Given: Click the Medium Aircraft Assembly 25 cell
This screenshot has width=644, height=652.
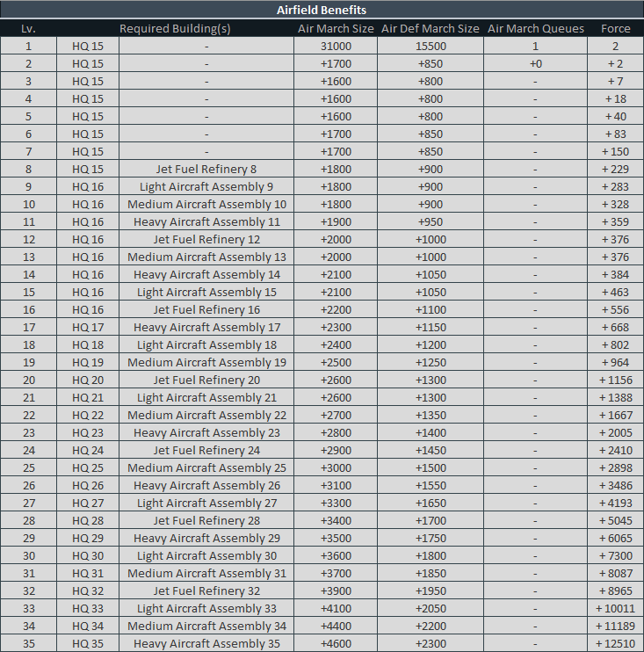Looking at the screenshot, I should 206,467.
